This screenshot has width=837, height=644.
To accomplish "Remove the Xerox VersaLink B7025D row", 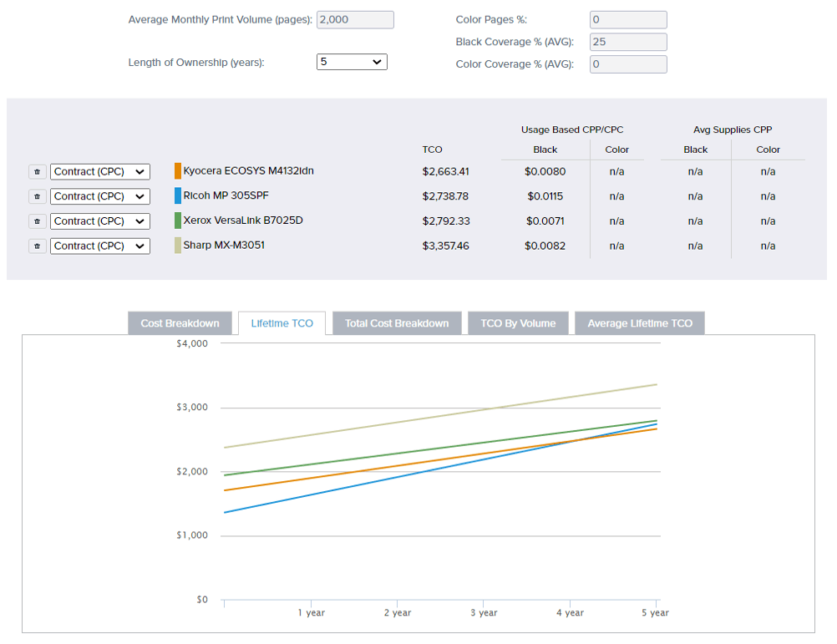I will click(37, 221).
